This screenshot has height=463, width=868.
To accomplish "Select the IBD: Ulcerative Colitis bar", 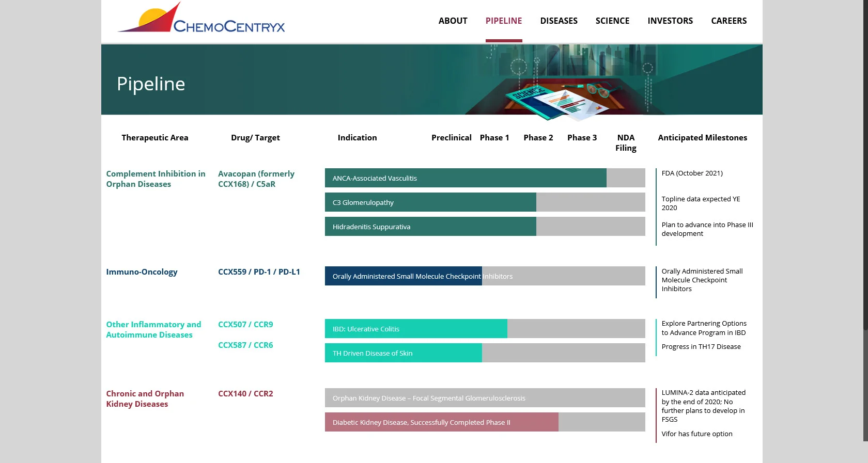I will pos(485,329).
